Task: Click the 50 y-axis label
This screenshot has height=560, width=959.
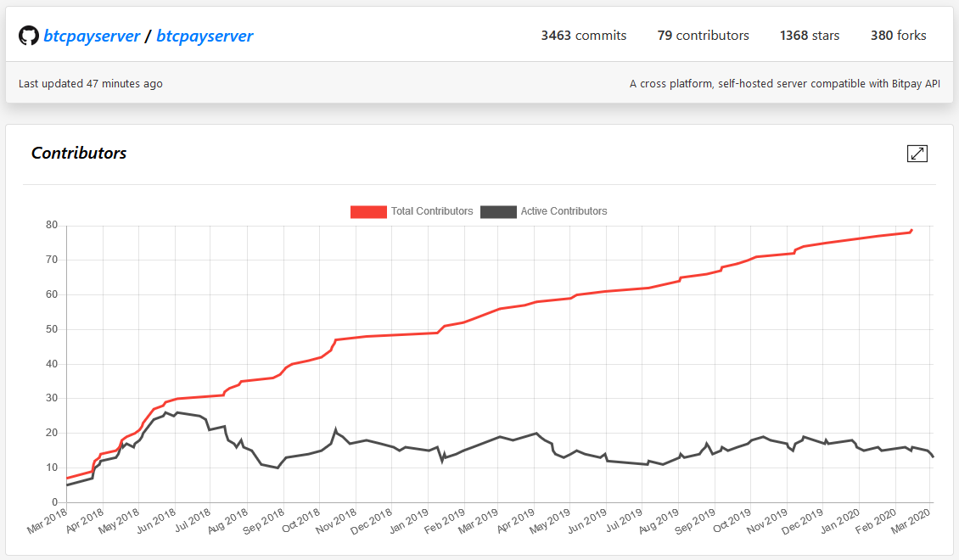Action: [52, 329]
